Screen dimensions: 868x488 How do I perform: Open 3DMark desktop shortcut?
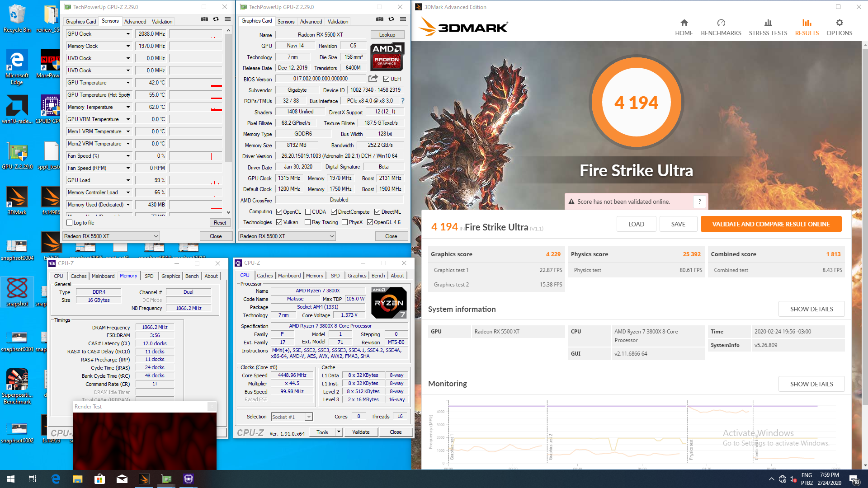(x=17, y=201)
